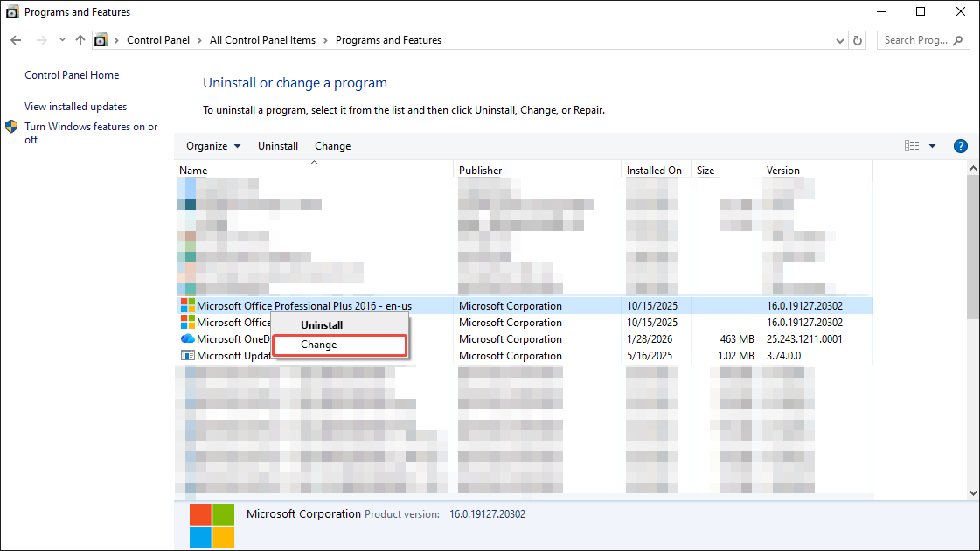
Task: Open the Organize dropdown menu
Action: [212, 145]
